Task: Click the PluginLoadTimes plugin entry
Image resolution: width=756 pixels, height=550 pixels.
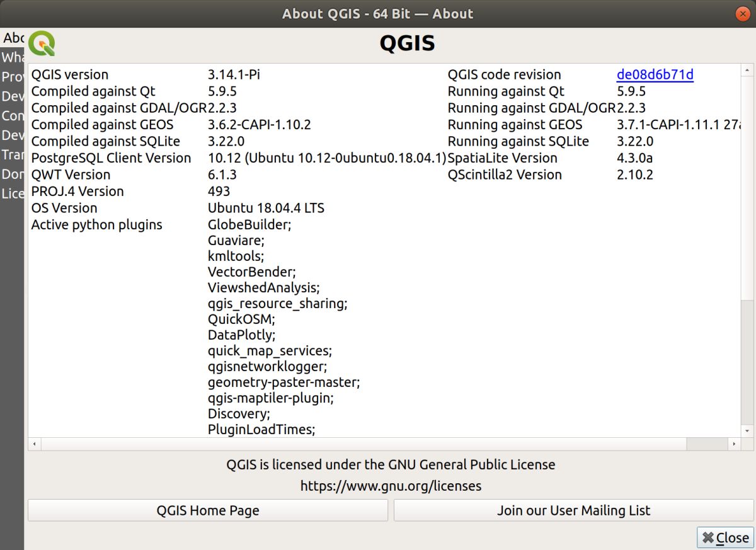Action: 261,430
